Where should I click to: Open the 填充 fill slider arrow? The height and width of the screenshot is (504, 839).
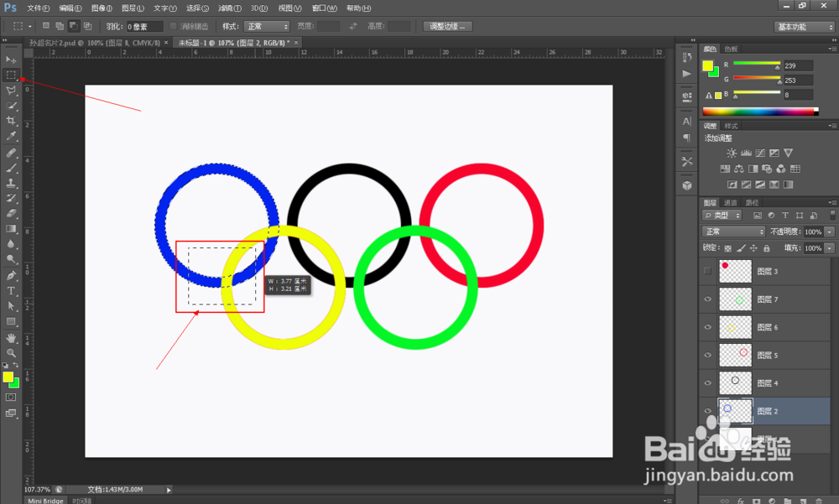click(830, 248)
